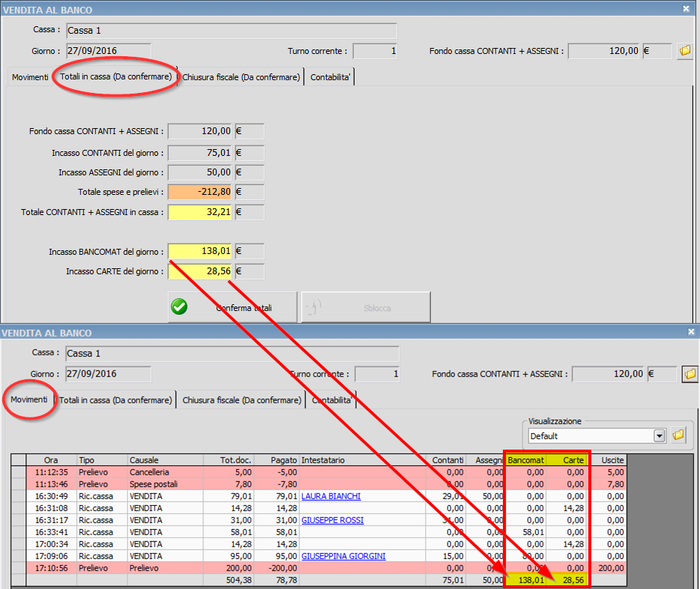700x589 pixels.
Task: Click Incasso CONTANTI del giorno value 75,01
Action: pos(199,153)
